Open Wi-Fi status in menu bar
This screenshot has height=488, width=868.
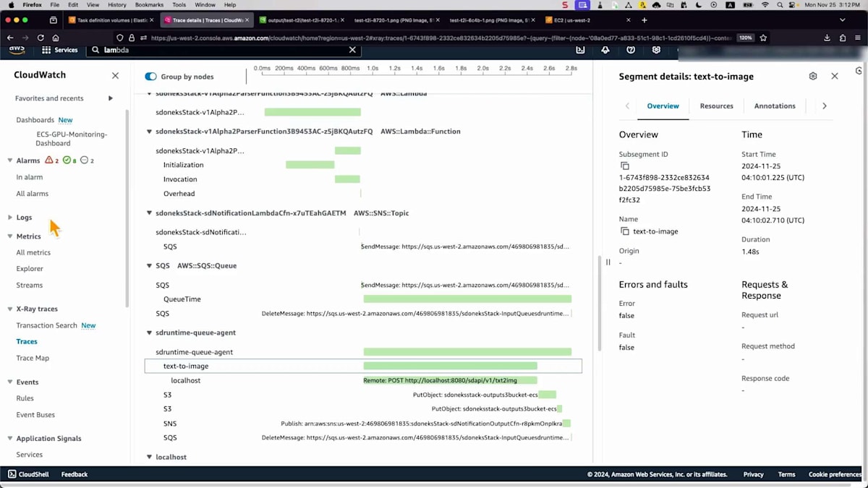coord(765,5)
